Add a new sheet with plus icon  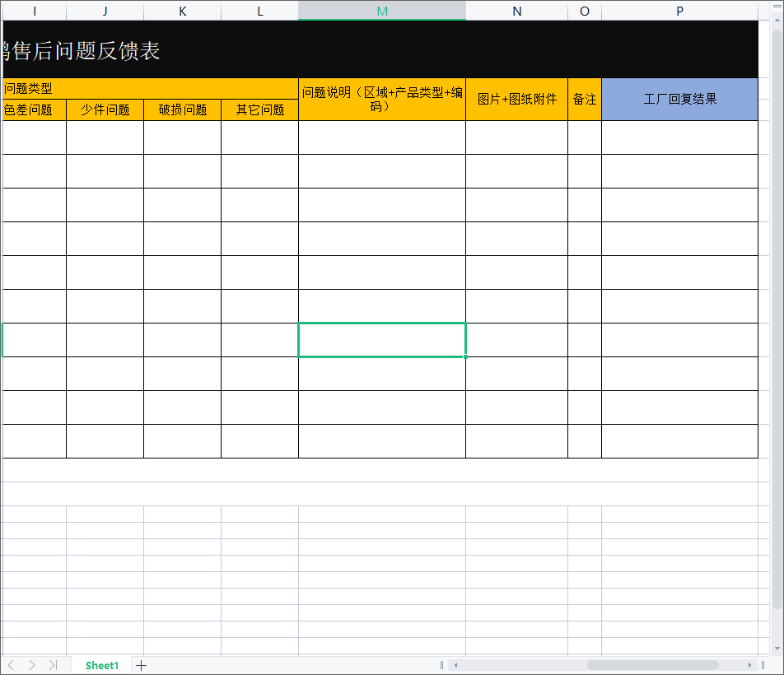coord(142,665)
